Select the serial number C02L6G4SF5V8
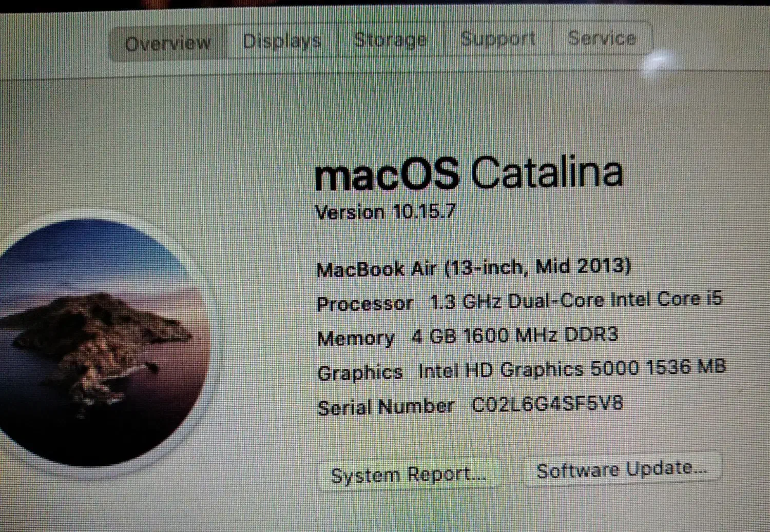Image resolution: width=770 pixels, height=532 pixels. click(x=547, y=404)
